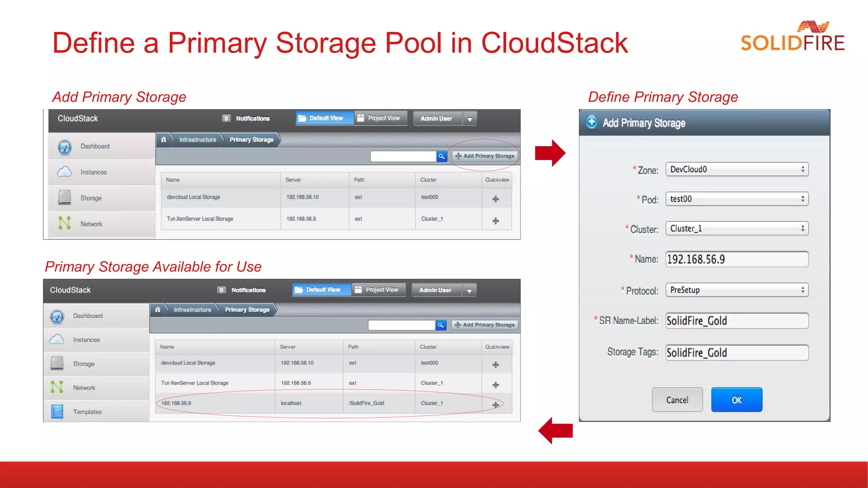Viewport: 868px width, 488px height.
Task: Switch to Default View in top panel
Action: 325,118
